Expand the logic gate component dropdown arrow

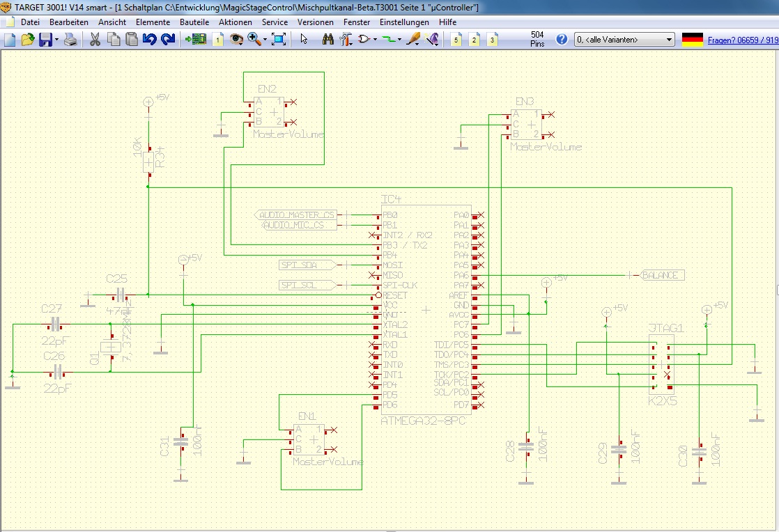point(375,40)
